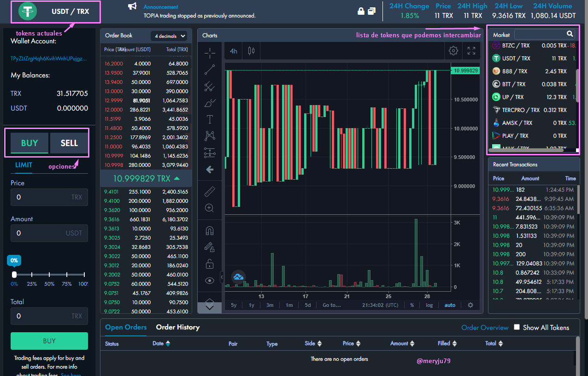Screen dimensions: 588x376
Task: Open the 4 decimals dropdown
Action: coord(170,36)
